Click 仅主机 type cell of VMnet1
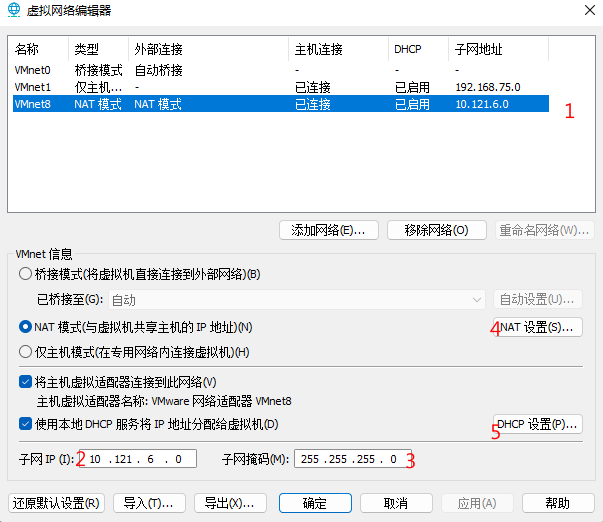Image resolution: width=603 pixels, height=522 pixels. click(x=98, y=87)
